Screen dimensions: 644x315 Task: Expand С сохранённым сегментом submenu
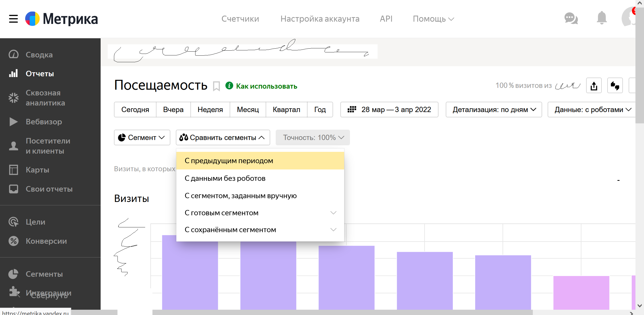tap(260, 230)
